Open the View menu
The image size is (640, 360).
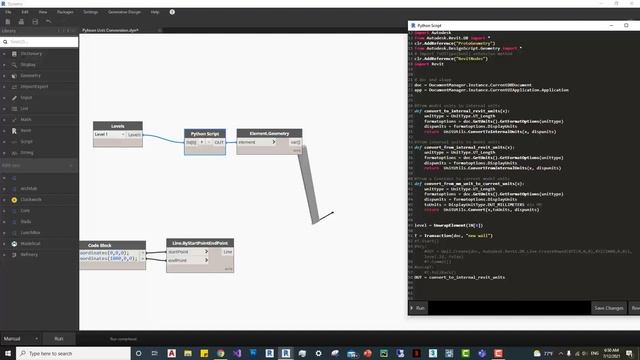coord(42,12)
